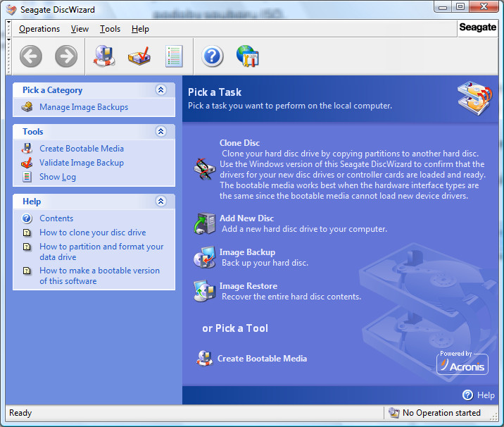Click the Ready status bar text

(20, 413)
